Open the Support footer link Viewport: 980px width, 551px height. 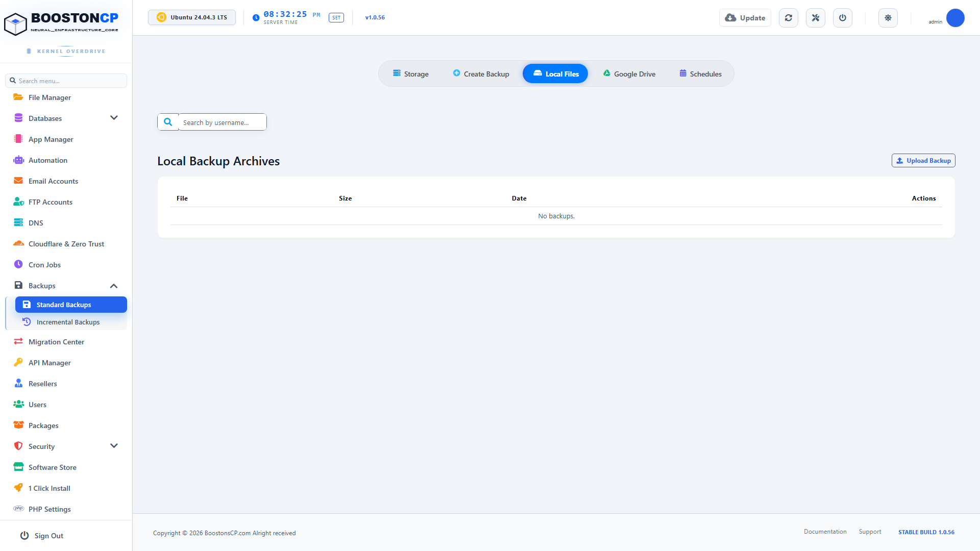click(870, 532)
